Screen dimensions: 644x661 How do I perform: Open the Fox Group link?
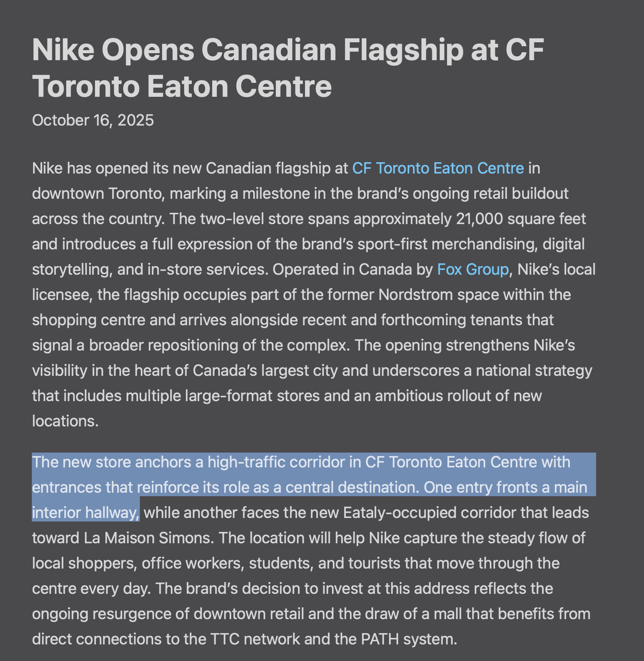pyautogui.click(x=473, y=270)
